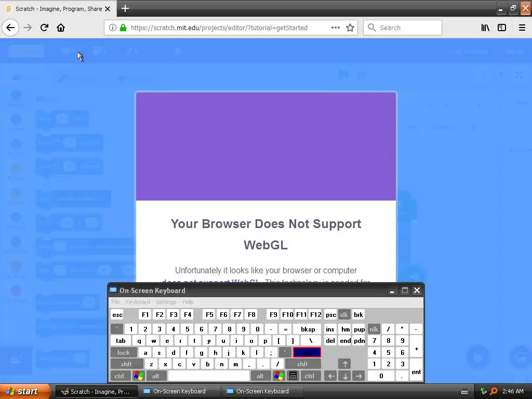
Task: Click the tab key on keyboard
Action: coord(121,341)
